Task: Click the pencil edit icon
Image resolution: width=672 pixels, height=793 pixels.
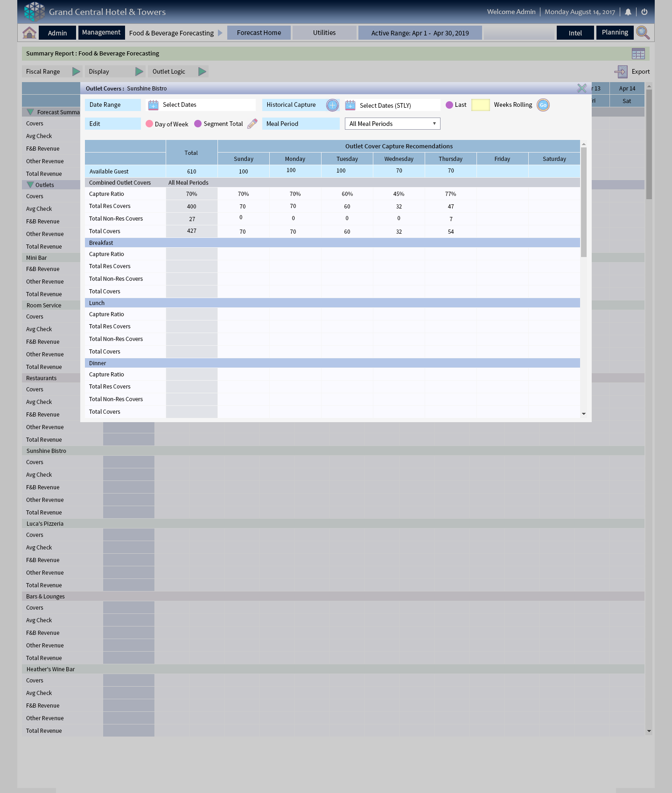Action: pos(252,124)
